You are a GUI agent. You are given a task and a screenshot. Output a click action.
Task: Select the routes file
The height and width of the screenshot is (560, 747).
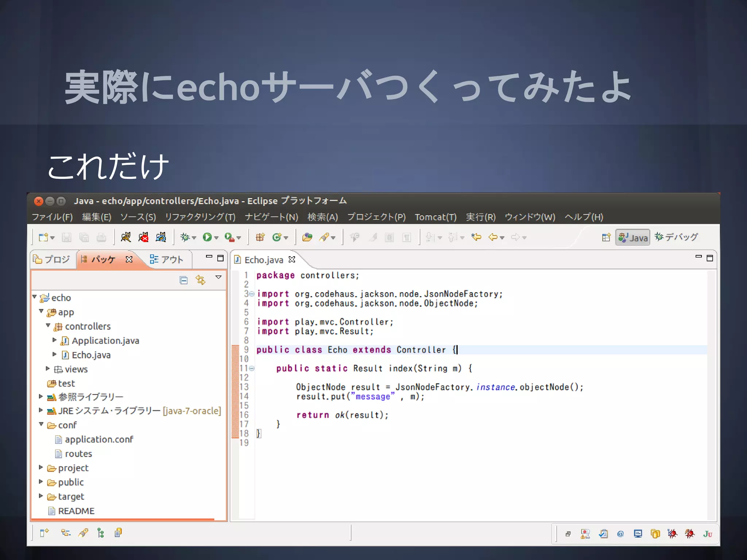click(x=74, y=454)
